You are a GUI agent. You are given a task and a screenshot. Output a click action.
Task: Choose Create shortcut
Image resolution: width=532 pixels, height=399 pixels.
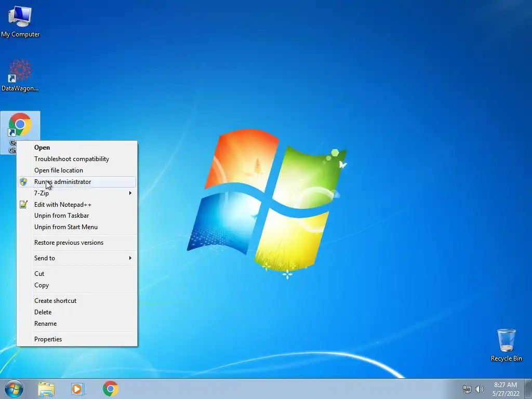pyautogui.click(x=77, y=301)
